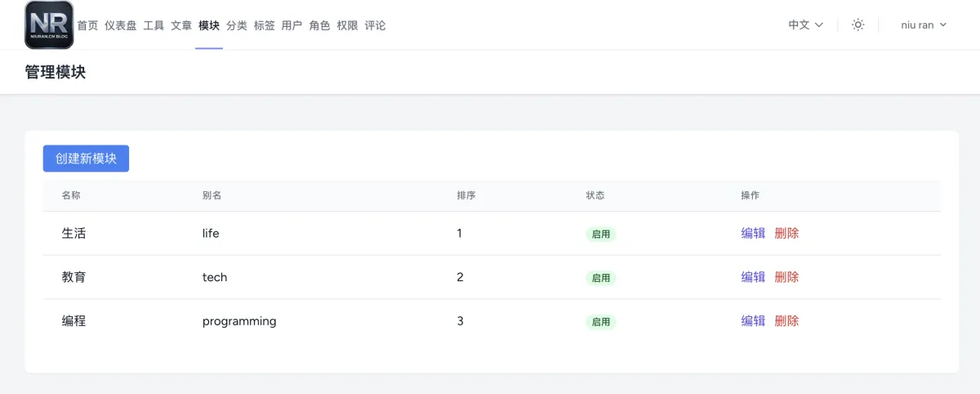Image resolution: width=980 pixels, height=394 pixels.
Task: Click 编辑 for the programming module
Action: click(753, 321)
